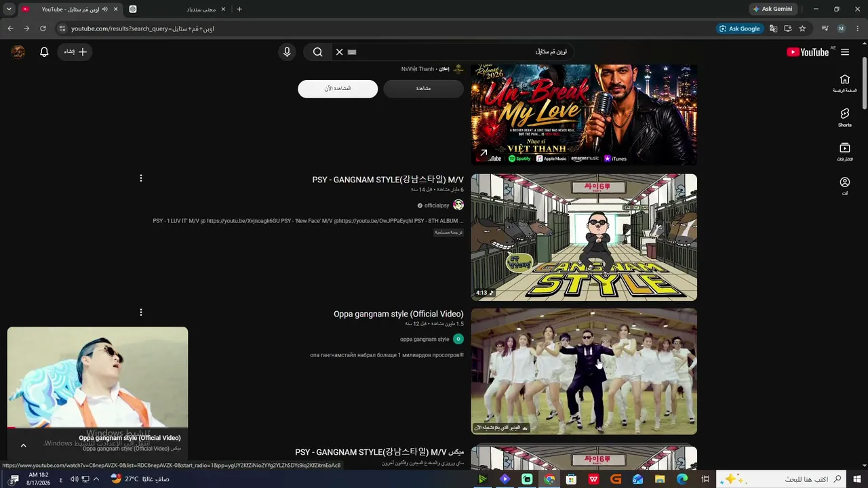Switch to the معنى سندباد browser tab
The width and height of the screenshot is (868, 488).
[178, 9]
